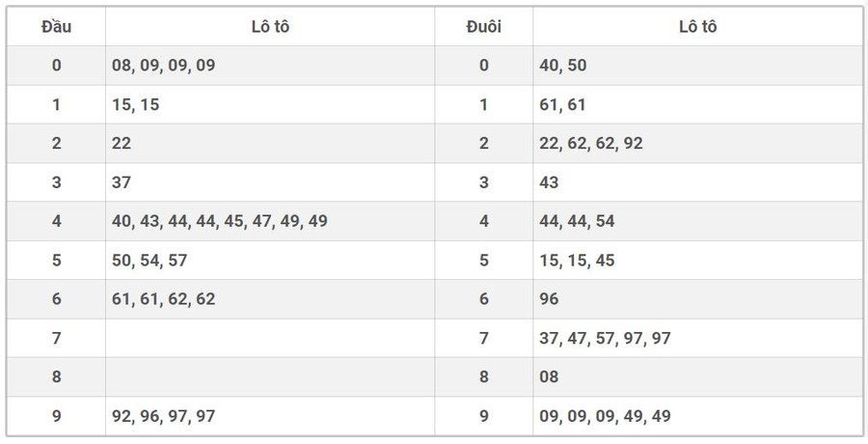The height and width of the screenshot is (444, 868).
Task: Select the cell containing only 43
Action: coord(550,182)
